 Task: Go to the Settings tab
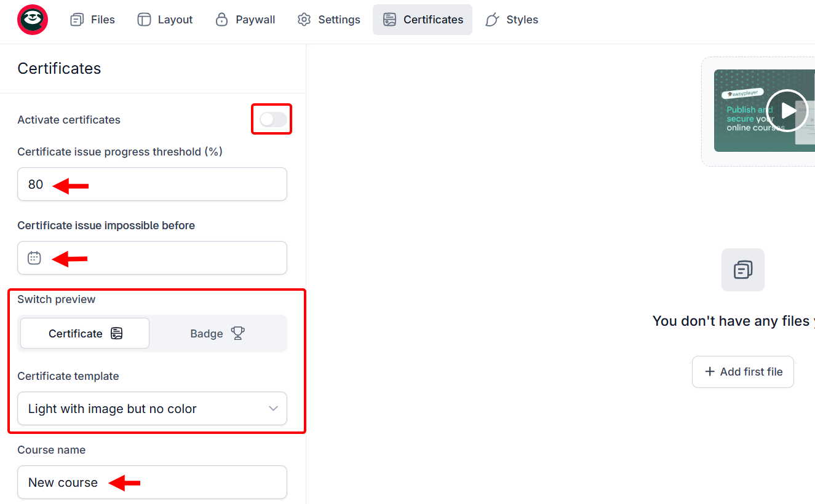point(328,19)
